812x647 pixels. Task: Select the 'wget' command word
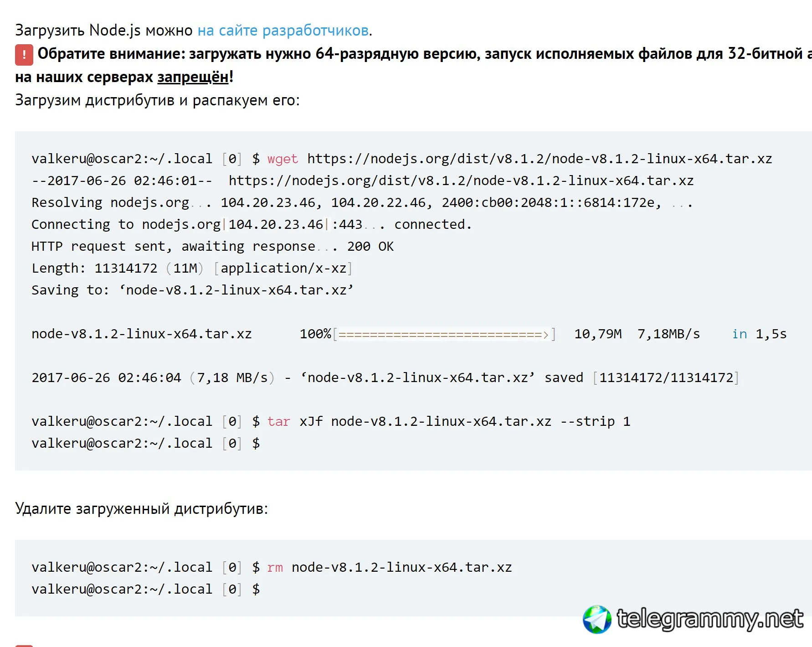click(x=283, y=159)
